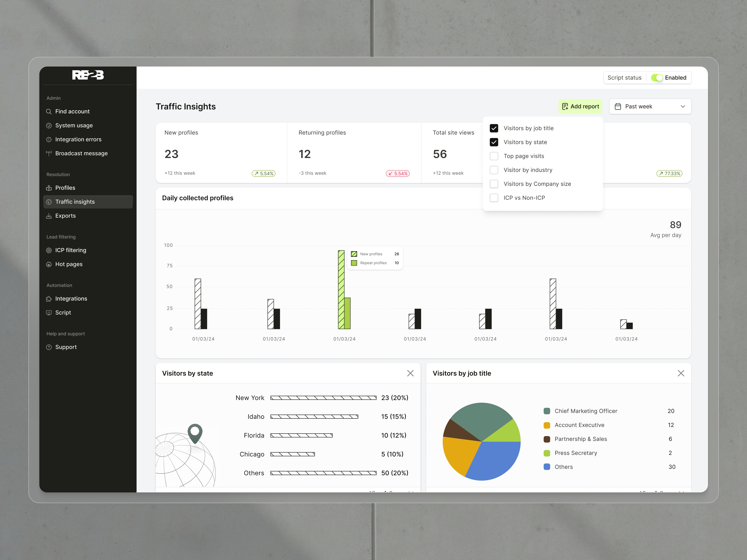The image size is (747, 560).
Task: Select the Find account search icon
Action: tap(49, 111)
